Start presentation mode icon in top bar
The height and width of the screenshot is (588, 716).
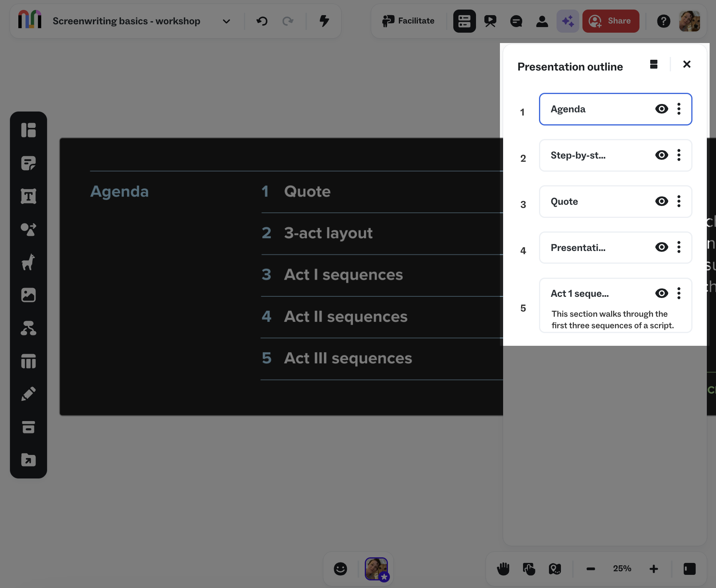click(x=490, y=21)
